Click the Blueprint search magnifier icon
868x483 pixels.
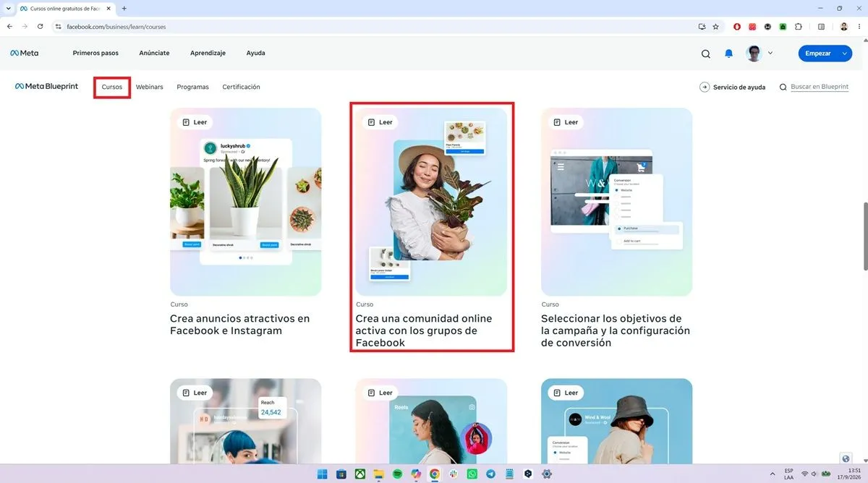click(x=783, y=87)
